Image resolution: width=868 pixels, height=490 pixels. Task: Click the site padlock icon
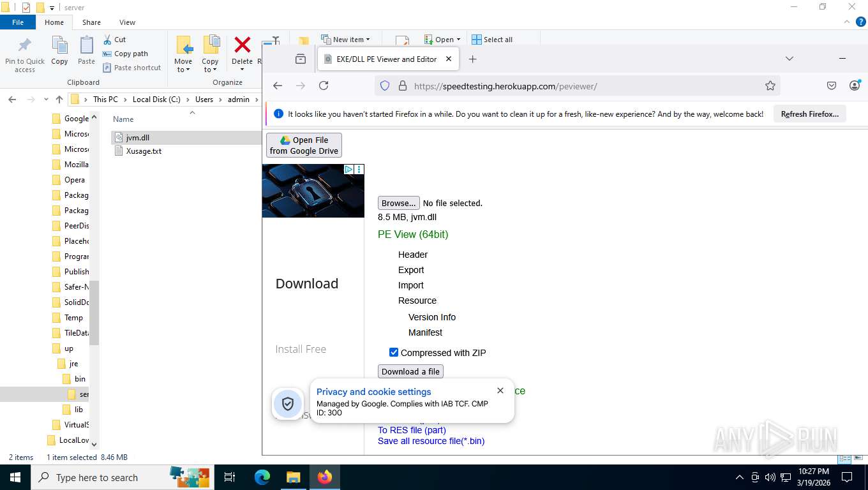(x=402, y=85)
